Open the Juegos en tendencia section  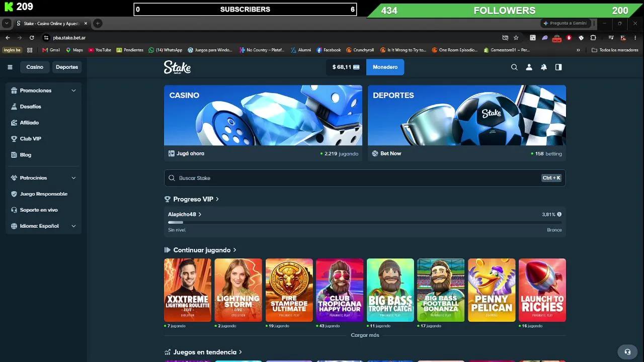[203, 352]
